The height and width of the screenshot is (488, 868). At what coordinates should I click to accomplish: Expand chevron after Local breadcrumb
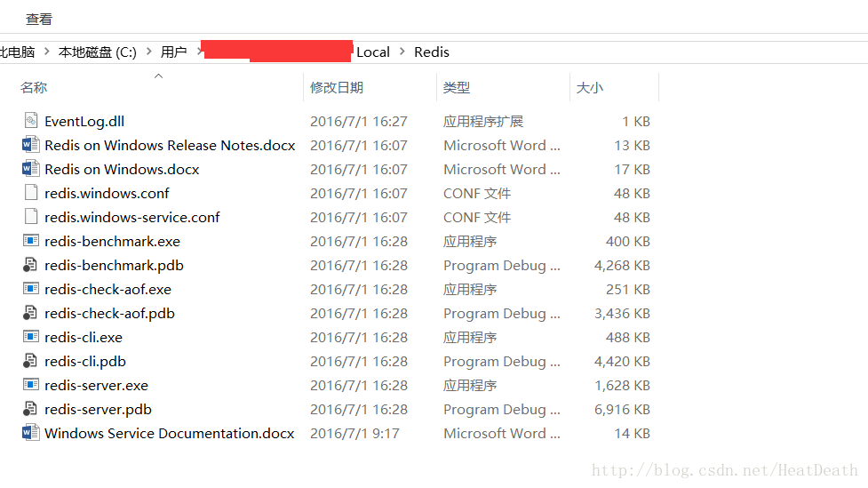point(402,52)
